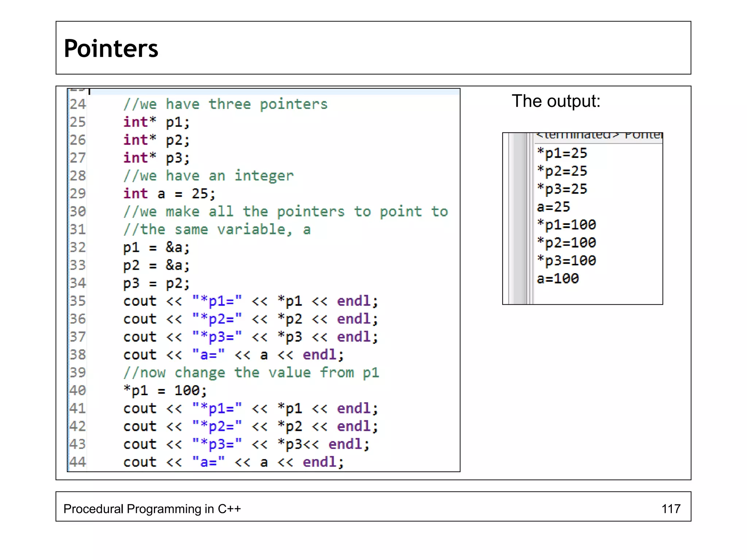Viewport: 747px width, 560px height.
Task: Click the slide number 117
Action: coord(671,509)
